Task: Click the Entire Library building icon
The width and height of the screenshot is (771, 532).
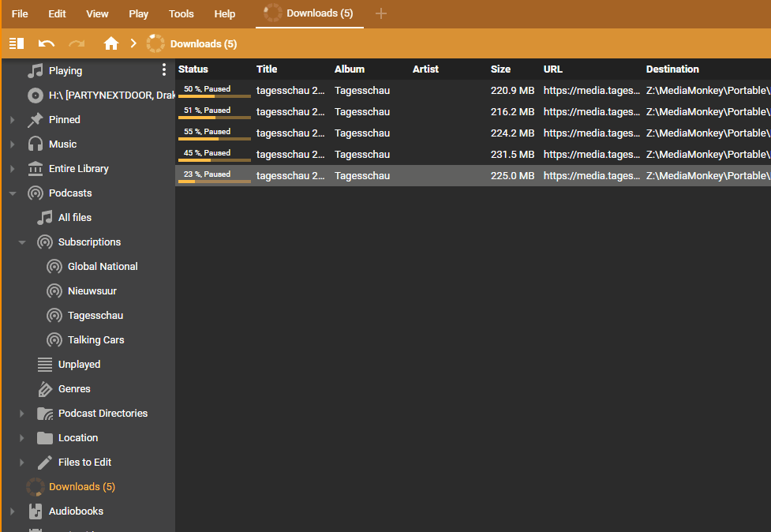Action: tap(36, 169)
